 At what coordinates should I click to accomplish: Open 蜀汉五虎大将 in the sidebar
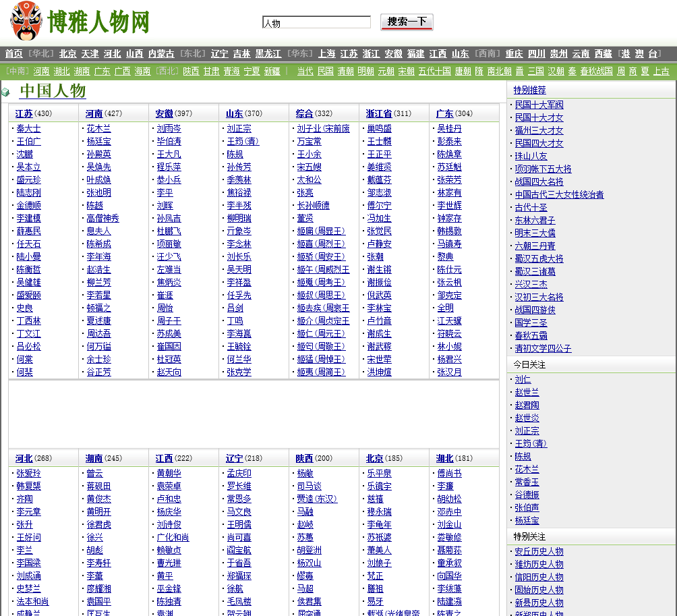(x=539, y=259)
